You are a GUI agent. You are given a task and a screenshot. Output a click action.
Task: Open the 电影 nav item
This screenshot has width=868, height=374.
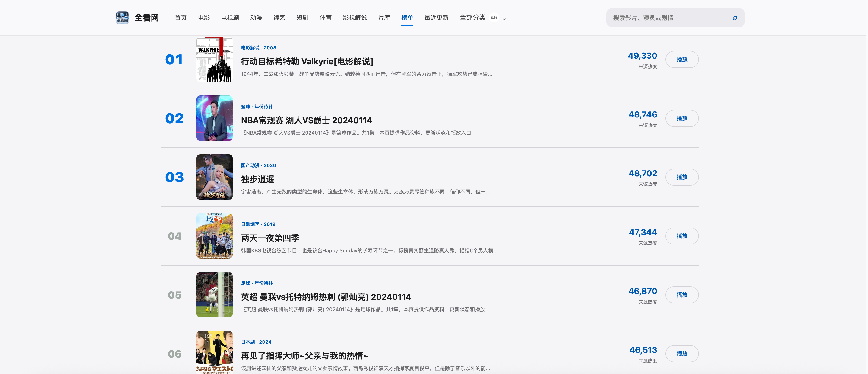pyautogui.click(x=204, y=18)
